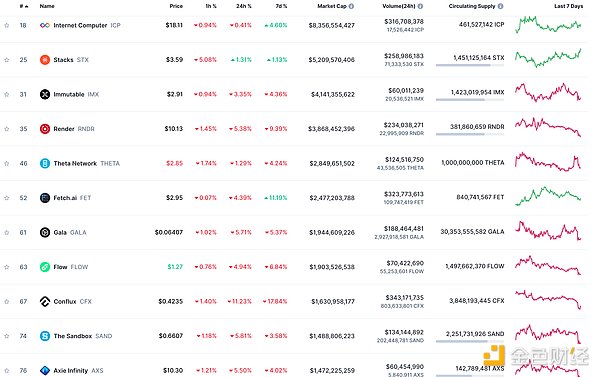
Task: Click the Stacks circulating supply progress bar
Action: click(x=470, y=65)
